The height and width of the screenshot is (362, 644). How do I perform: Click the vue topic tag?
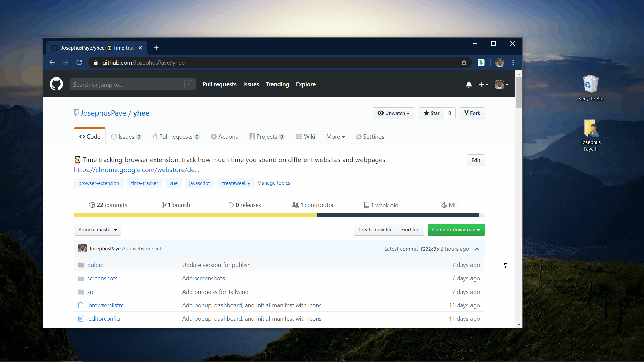pyautogui.click(x=174, y=183)
